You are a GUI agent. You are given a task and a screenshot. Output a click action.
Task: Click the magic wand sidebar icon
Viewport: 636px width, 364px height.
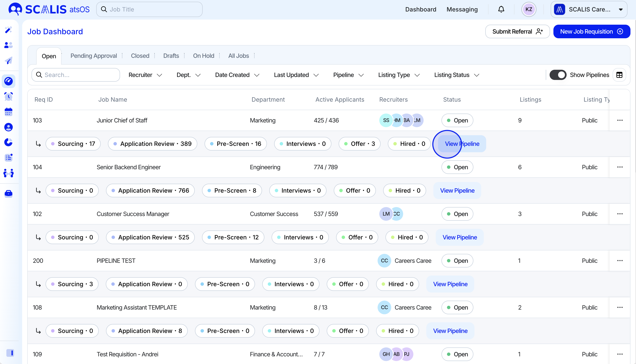pyautogui.click(x=9, y=30)
